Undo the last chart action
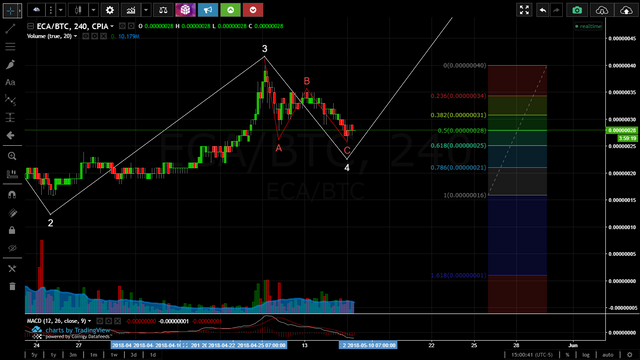 542,10
